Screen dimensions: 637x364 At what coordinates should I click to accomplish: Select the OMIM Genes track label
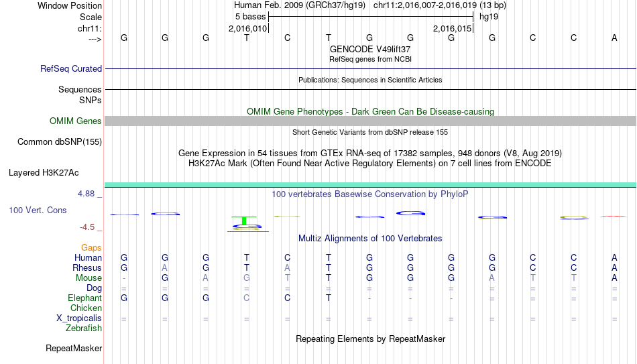[75, 121]
